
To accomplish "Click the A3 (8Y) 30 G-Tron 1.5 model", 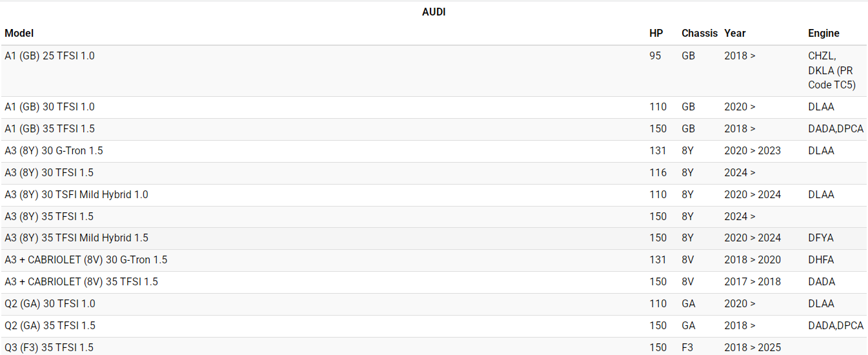I will pos(54,151).
